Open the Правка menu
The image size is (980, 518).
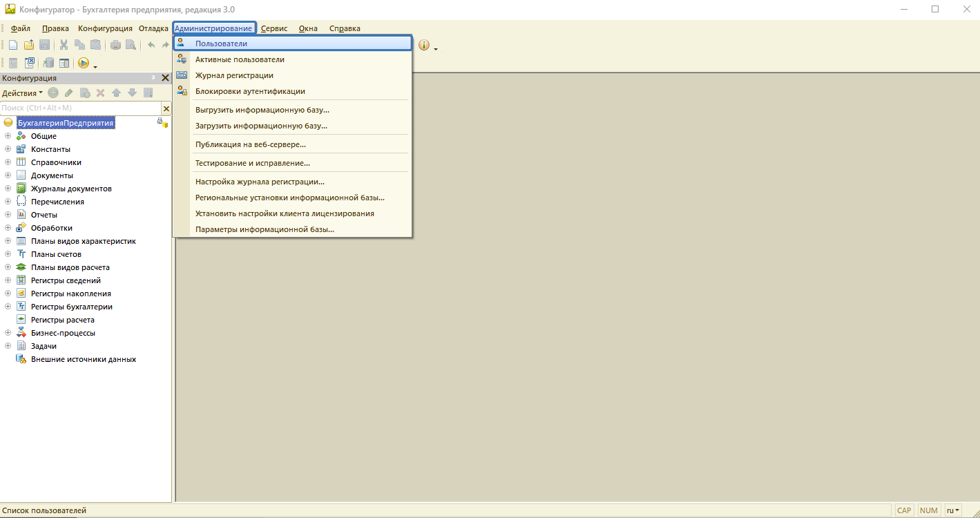[x=55, y=28]
